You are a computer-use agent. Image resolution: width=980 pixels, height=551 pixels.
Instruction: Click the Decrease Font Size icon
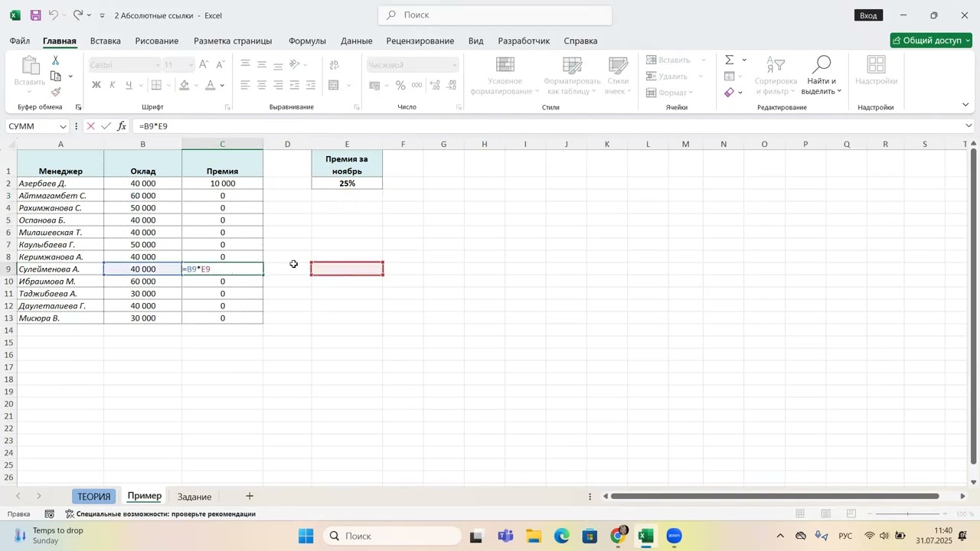(x=220, y=65)
